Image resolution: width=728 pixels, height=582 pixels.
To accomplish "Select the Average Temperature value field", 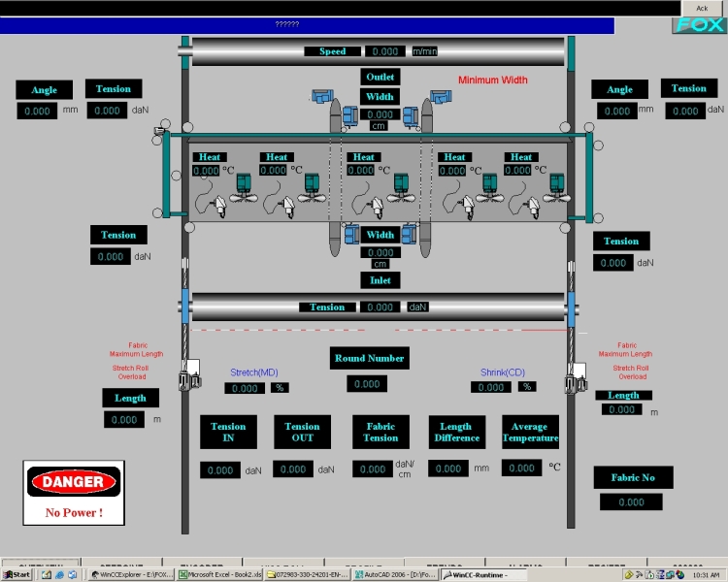I will (521, 469).
